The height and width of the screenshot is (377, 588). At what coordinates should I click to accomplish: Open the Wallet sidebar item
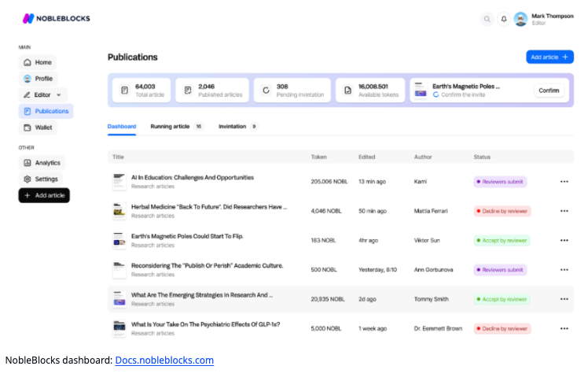pyautogui.click(x=38, y=128)
